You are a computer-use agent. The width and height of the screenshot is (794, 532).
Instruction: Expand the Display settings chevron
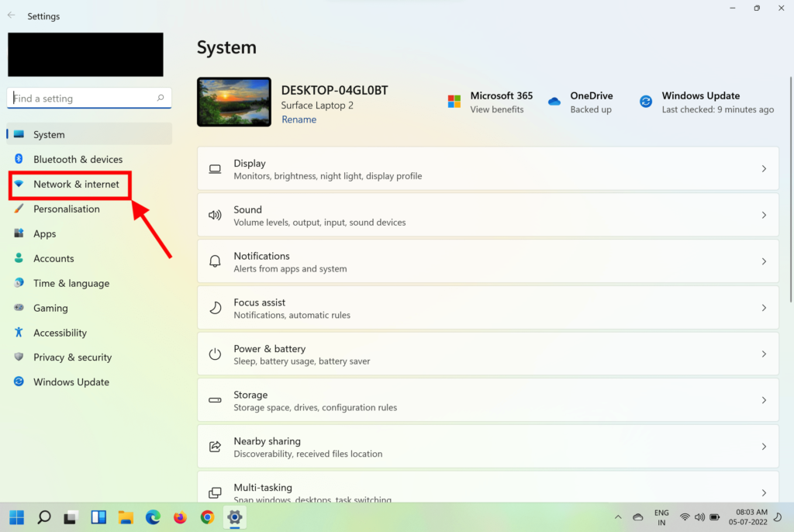[x=764, y=169]
